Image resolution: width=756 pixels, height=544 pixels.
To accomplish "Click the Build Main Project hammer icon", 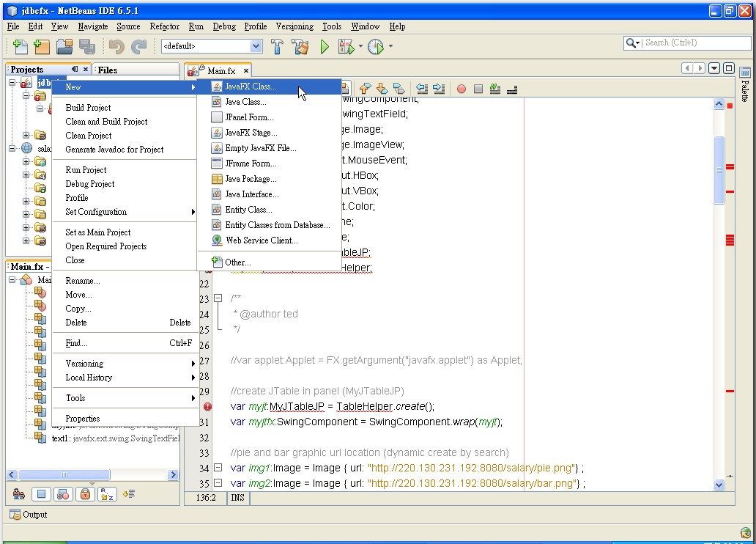I will pyautogui.click(x=277, y=46).
